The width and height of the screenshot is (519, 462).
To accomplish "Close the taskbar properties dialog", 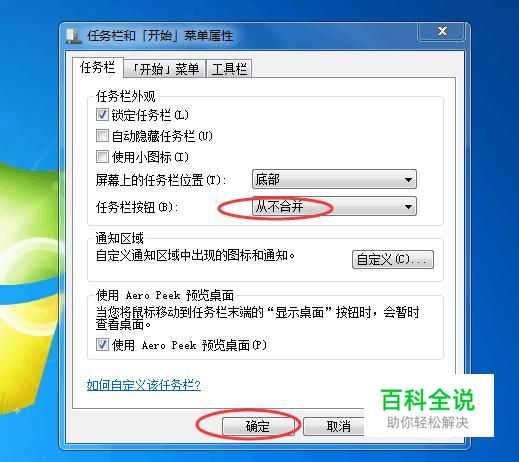I will 442,31.
